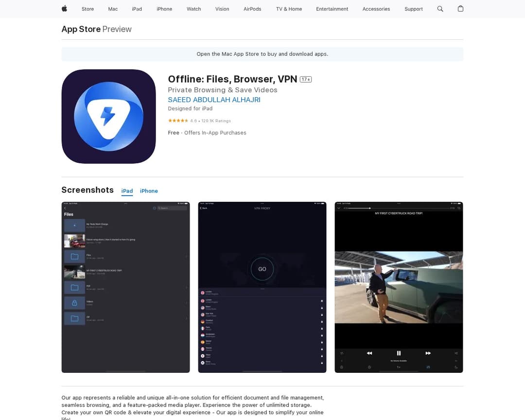Image resolution: width=525 pixels, height=420 pixels.
Task: Click the fast-forward control in video screenshot
Action: [428, 353]
